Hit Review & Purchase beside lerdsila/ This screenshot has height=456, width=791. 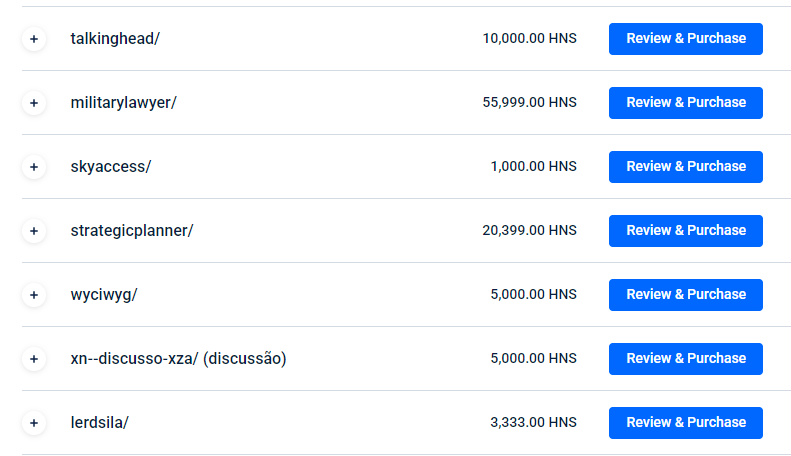click(x=685, y=423)
